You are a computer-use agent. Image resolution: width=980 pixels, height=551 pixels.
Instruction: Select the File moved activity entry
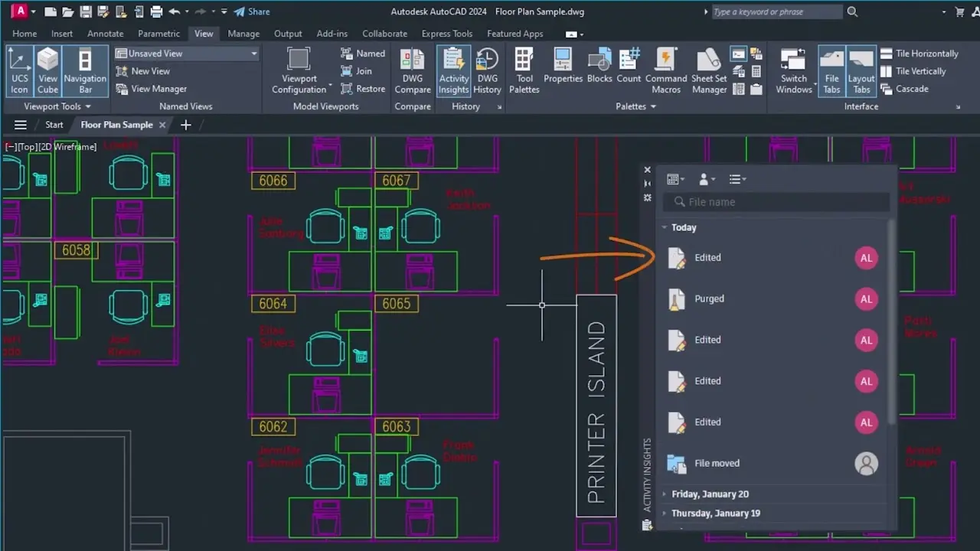(x=773, y=463)
